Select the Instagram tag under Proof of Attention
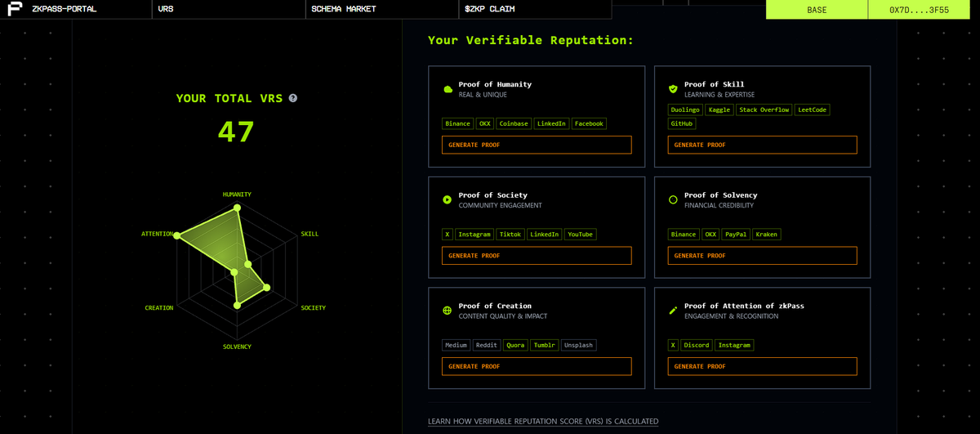980x434 pixels. click(x=734, y=345)
